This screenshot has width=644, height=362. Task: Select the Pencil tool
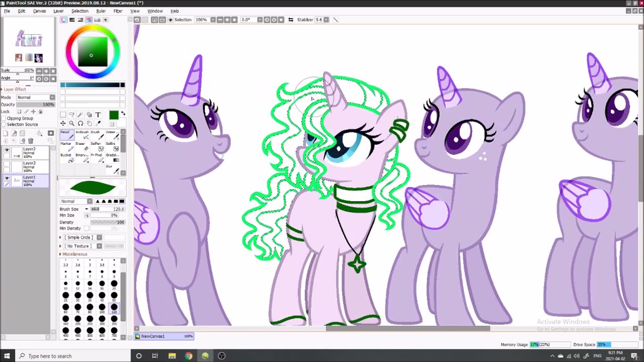(67, 135)
